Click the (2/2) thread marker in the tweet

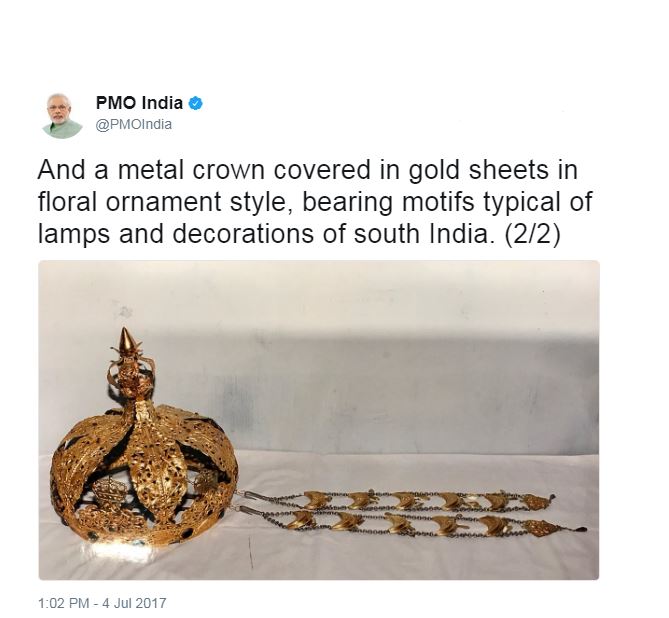tap(532, 234)
